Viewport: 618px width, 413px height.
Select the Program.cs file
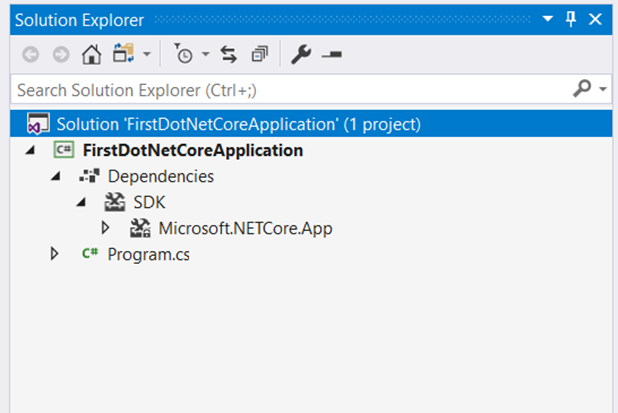tap(149, 255)
